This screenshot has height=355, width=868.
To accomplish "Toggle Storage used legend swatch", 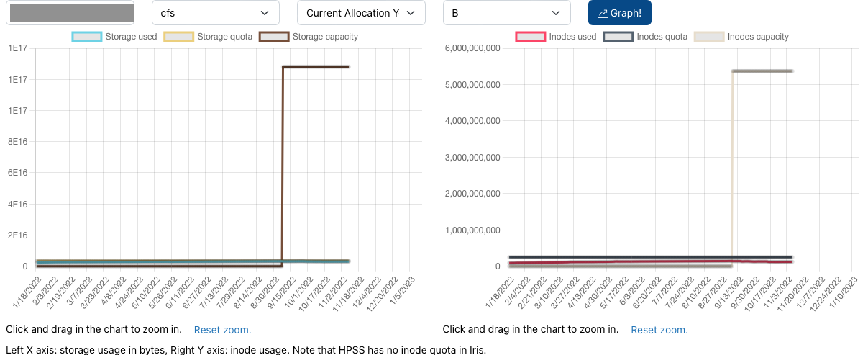I will [87, 37].
